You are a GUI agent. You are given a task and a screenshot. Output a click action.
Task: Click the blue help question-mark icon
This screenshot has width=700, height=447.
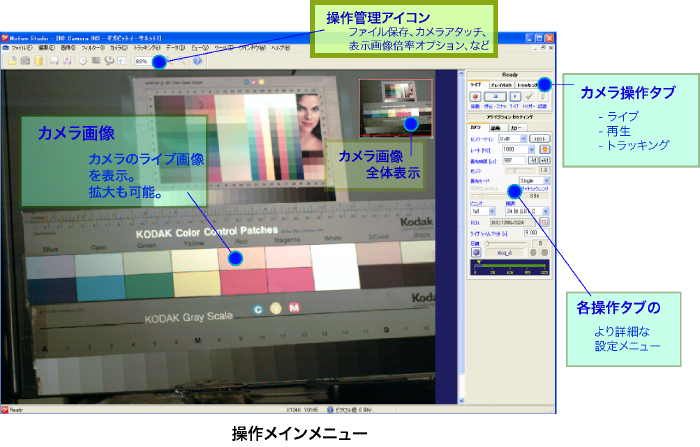(197, 61)
